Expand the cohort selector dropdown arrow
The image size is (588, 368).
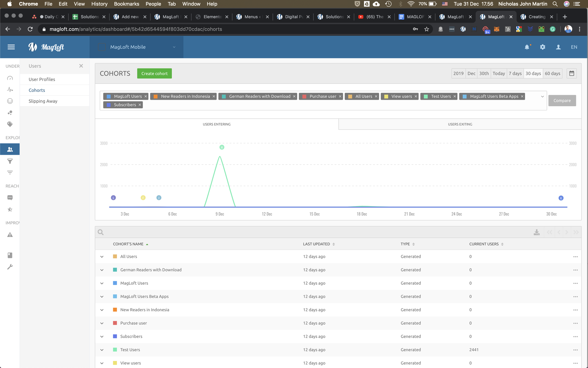point(542,97)
